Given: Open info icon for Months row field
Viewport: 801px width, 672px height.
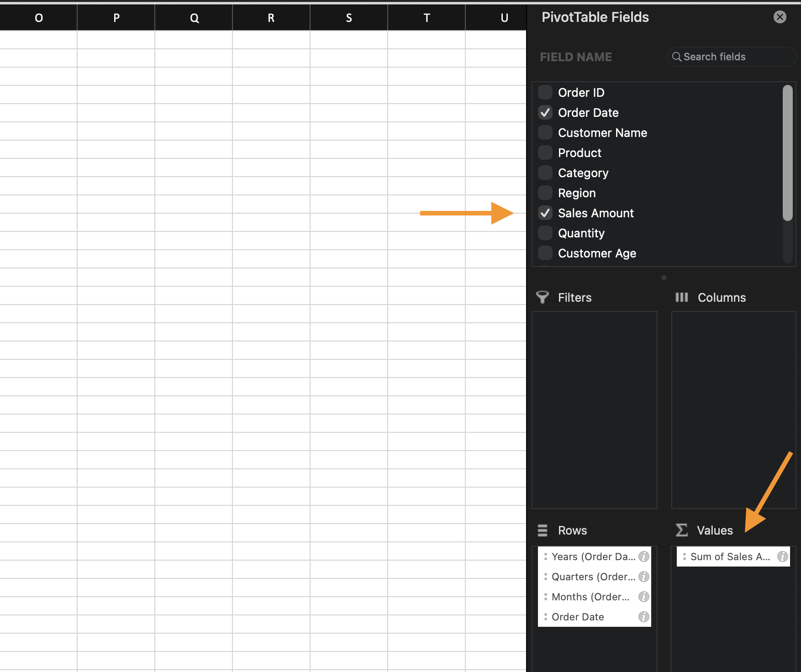Looking at the screenshot, I should (x=643, y=597).
